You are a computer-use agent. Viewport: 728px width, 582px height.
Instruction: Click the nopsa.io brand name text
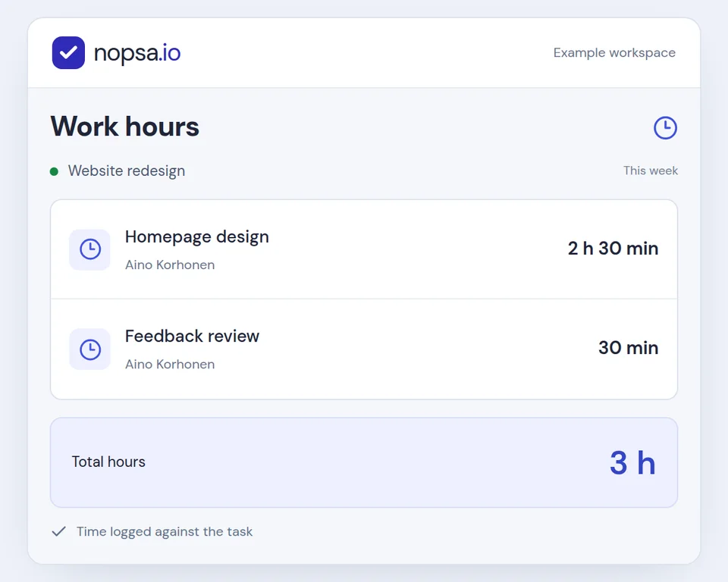click(137, 53)
